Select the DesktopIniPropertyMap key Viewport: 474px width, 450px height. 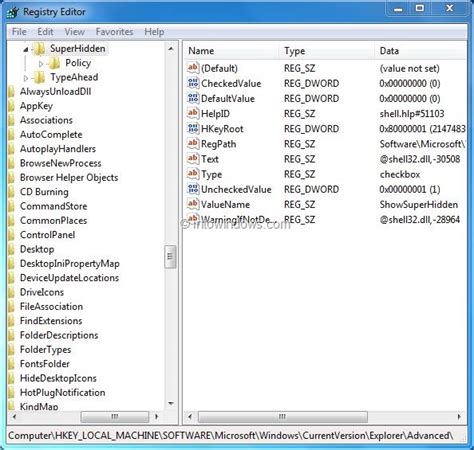(70, 263)
